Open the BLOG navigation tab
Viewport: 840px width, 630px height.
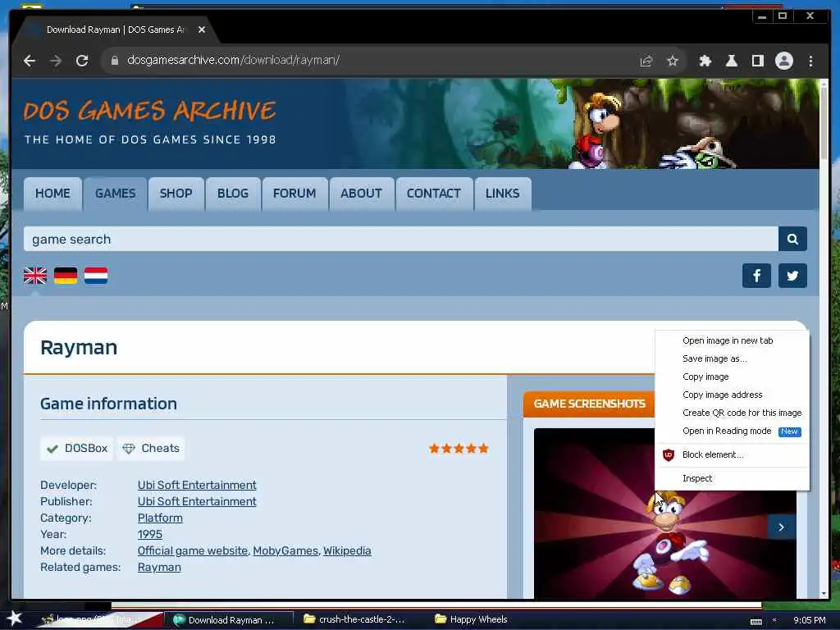pos(232,194)
